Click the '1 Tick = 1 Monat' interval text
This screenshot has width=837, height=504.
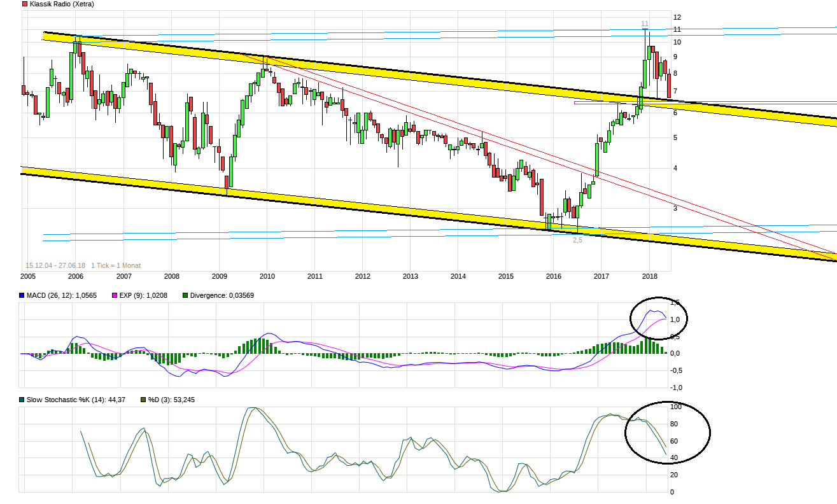tap(115, 265)
